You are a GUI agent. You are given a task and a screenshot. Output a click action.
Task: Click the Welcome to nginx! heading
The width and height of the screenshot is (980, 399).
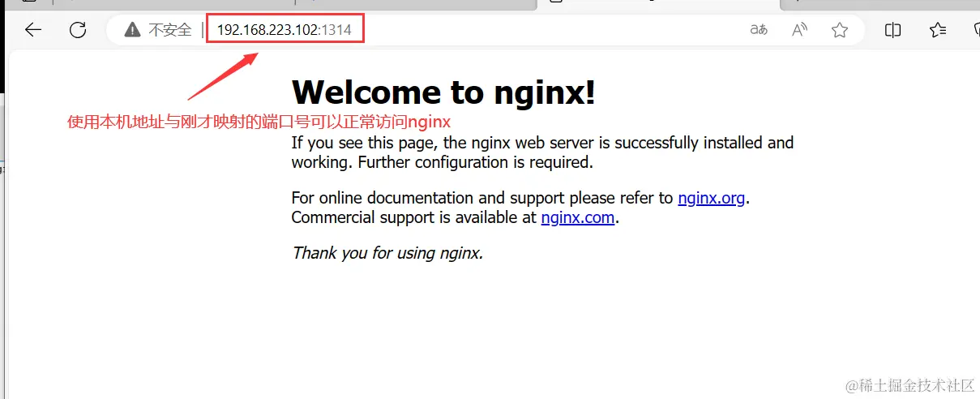coord(443,92)
